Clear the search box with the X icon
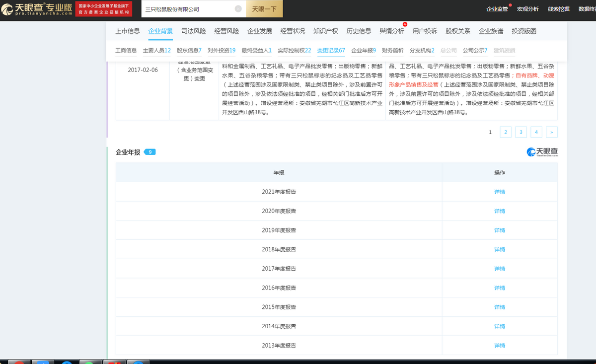Image resolution: width=596 pixels, height=364 pixels. 238,9
